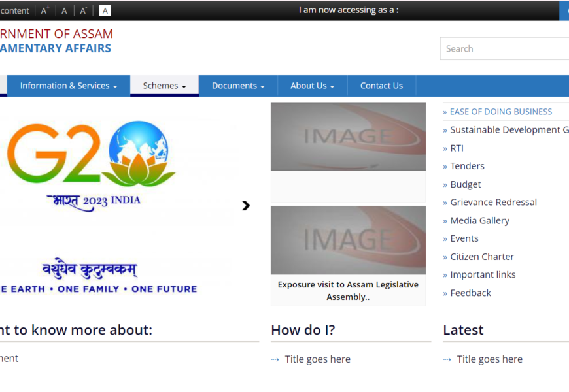This screenshot has height=392, width=569.
Task: Open the About Us menu
Action: tap(312, 86)
